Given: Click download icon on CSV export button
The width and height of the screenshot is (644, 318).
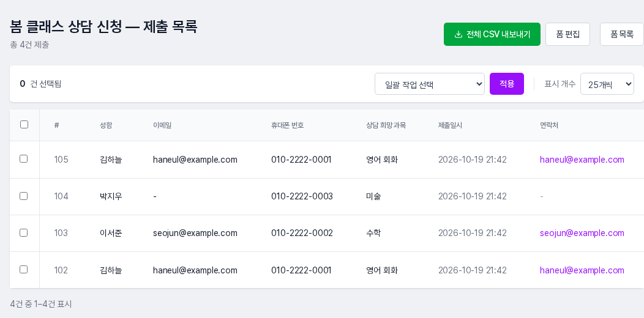Looking at the screenshot, I should point(459,34).
